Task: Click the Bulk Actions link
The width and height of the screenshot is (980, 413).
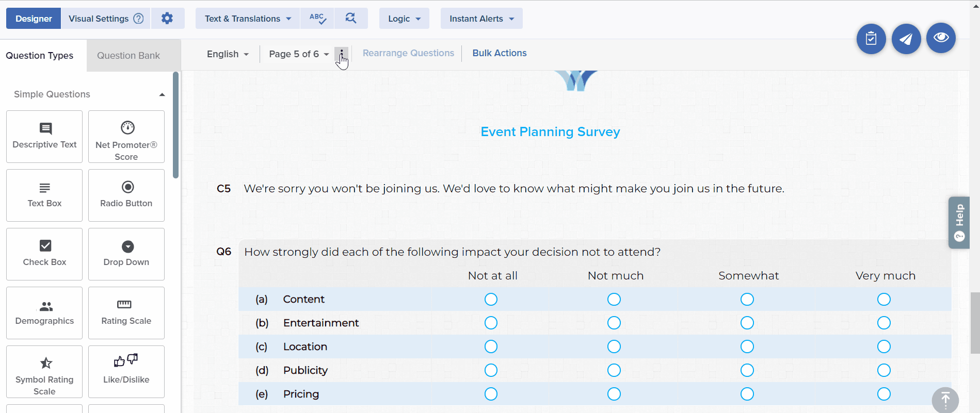Action: point(499,53)
